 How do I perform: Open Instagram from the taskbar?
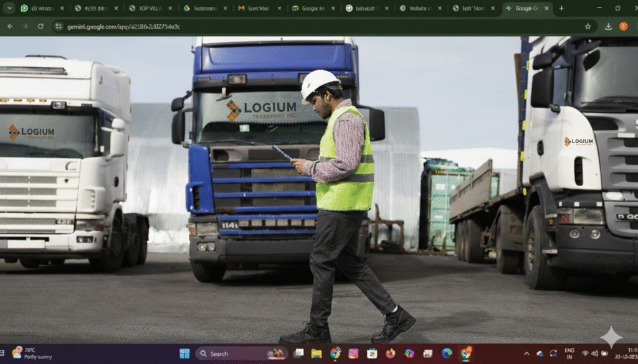[353, 353]
